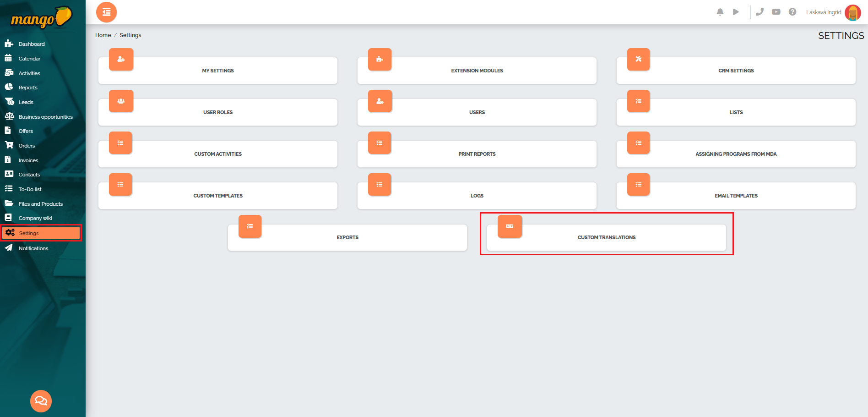
Task: Click the Settings breadcrumb
Action: (130, 35)
